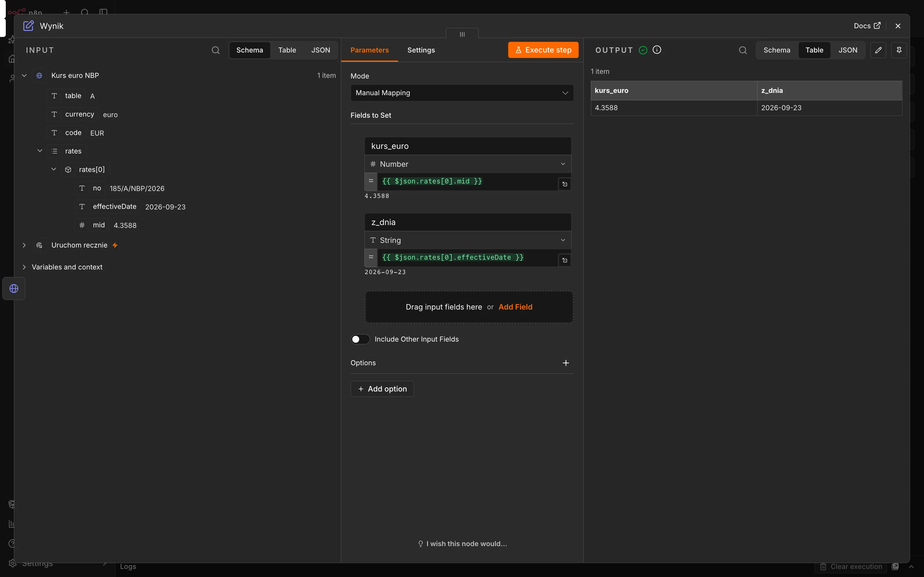Collapse the rates array in schema
The height and width of the screenshot is (577, 924).
click(40, 151)
